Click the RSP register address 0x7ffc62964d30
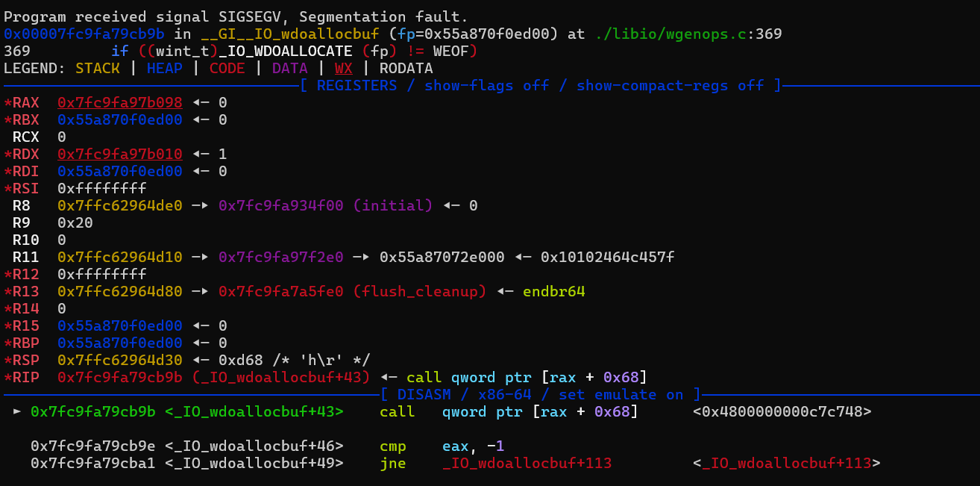The height and width of the screenshot is (486, 980). click(x=119, y=360)
